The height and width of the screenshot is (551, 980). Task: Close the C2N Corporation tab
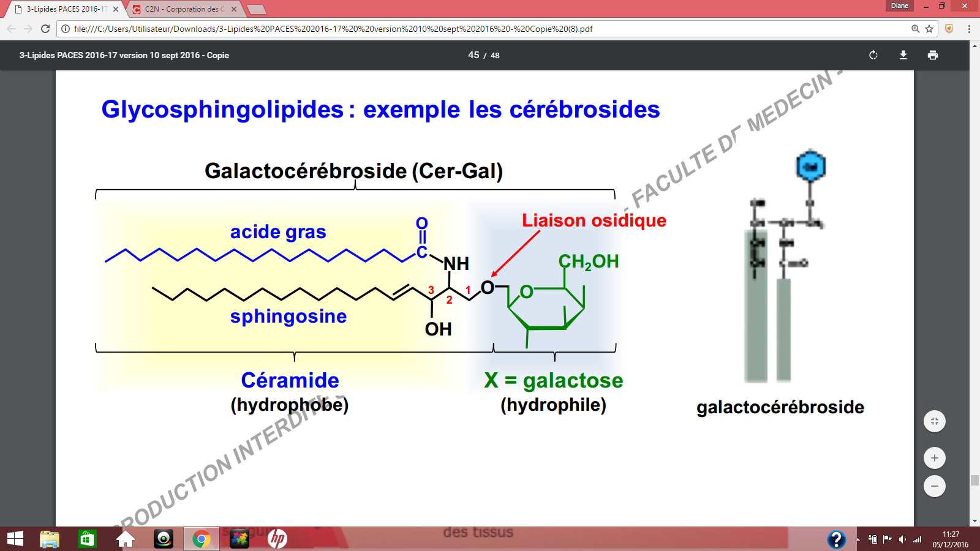234,9
